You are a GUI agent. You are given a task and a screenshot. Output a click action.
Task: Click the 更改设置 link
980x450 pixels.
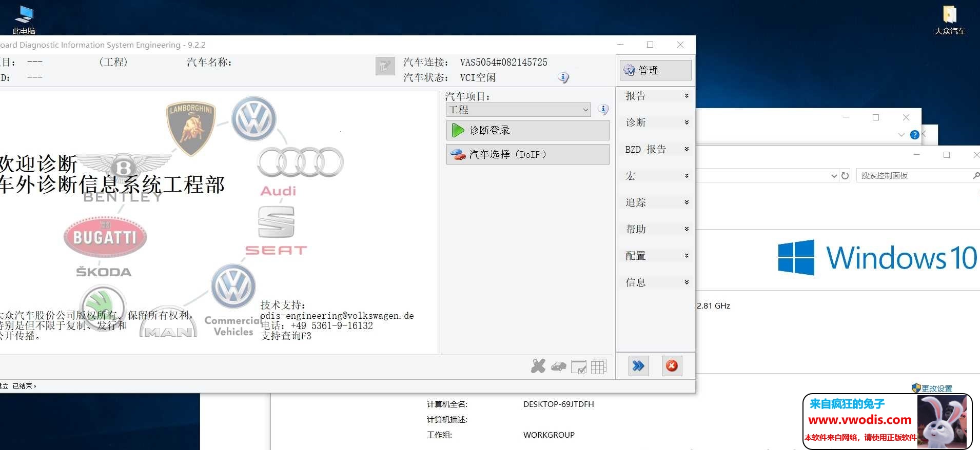click(936, 388)
